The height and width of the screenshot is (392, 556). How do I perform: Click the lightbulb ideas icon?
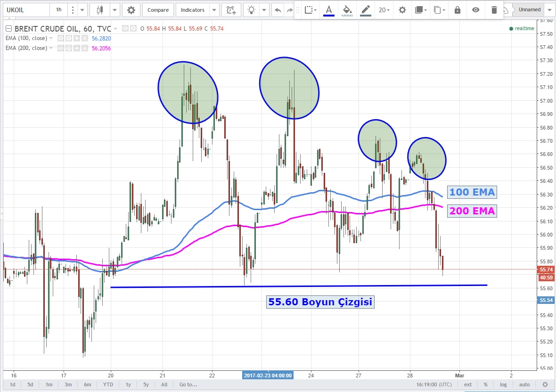(x=253, y=10)
